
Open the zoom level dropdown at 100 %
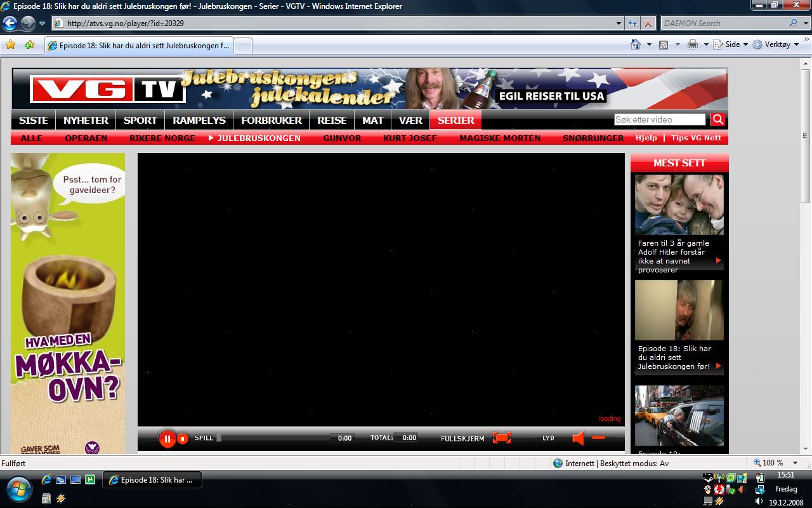tap(796, 463)
